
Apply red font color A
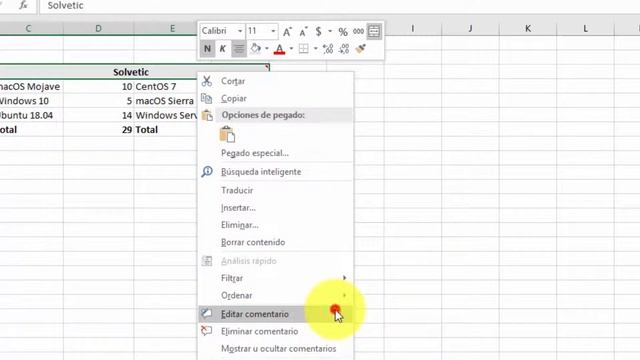pos(280,49)
